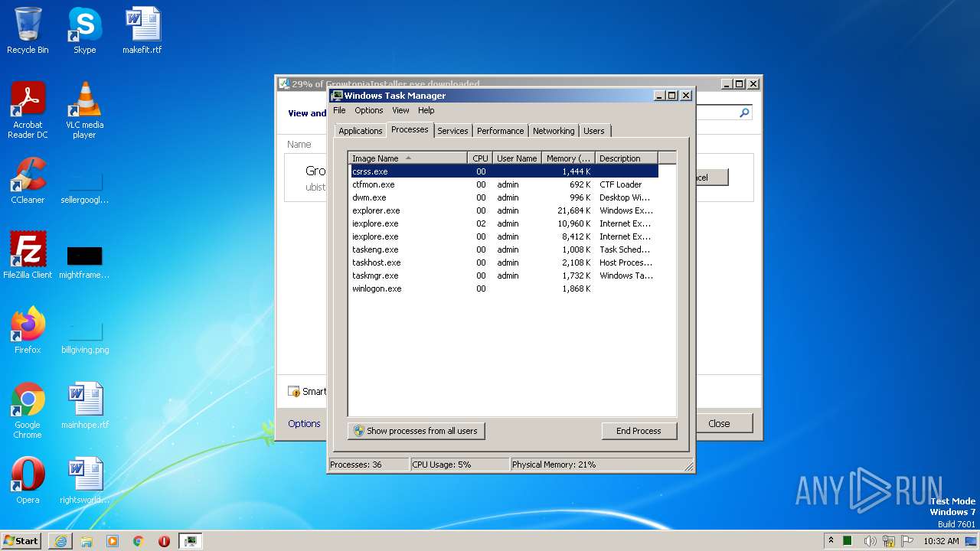Switch to the Services tab
980x551 pixels.
point(452,131)
